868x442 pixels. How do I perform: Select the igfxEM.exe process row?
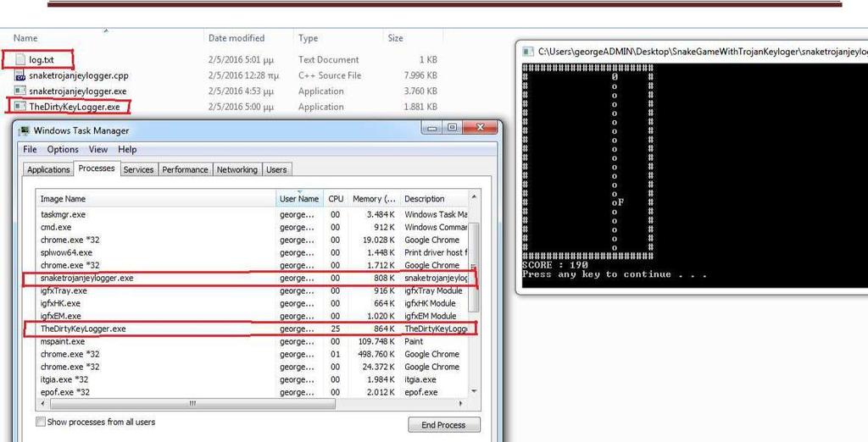252,316
